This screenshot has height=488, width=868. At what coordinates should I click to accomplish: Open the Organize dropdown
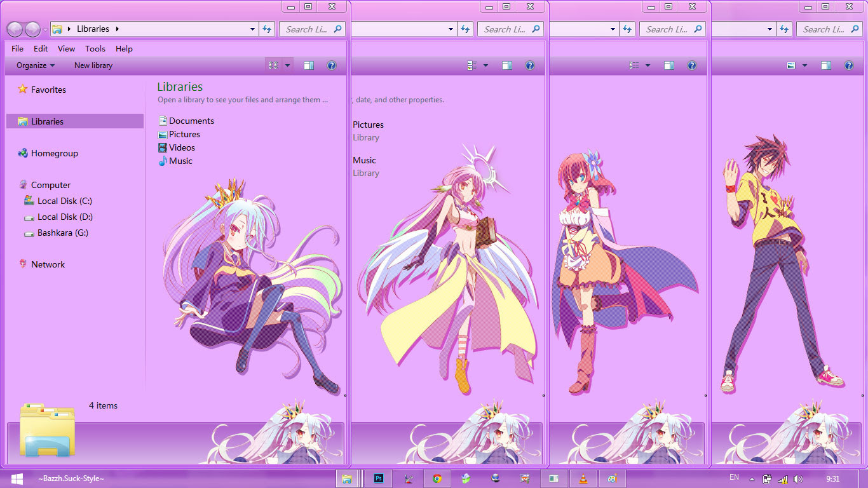(x=36, y=65)
